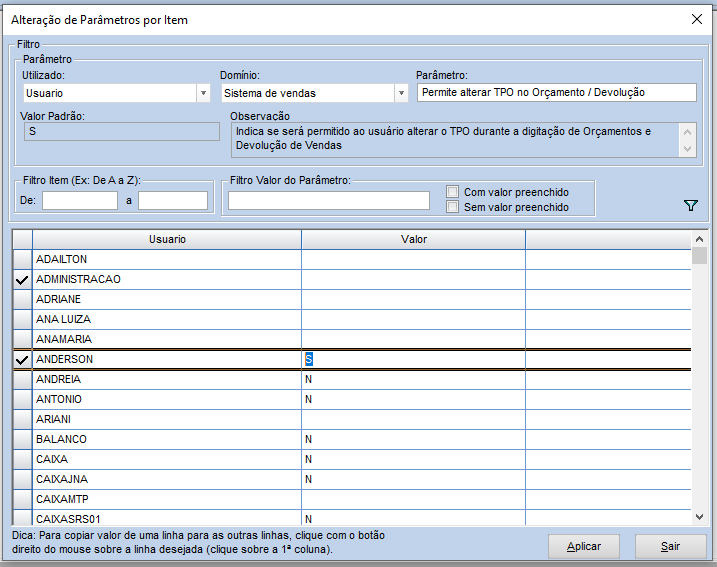The image size is (717, 567).
Task: Enable 'Com valor preenchido' checkbox
Action: click(453, 192)
